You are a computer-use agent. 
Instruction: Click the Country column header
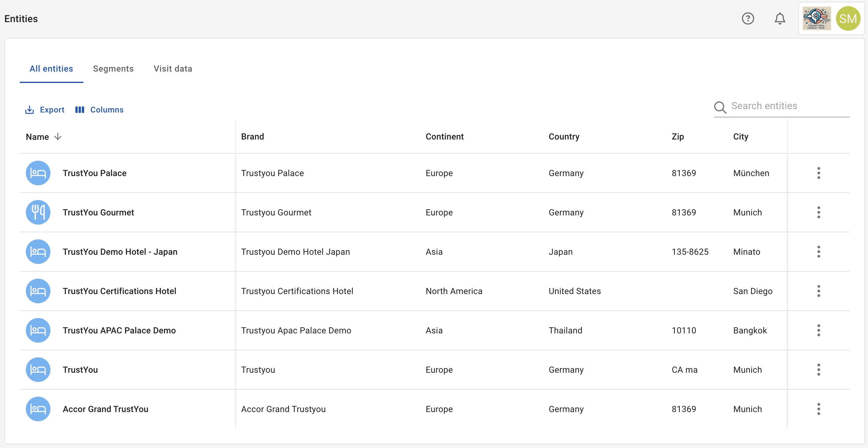tap(564, 137)
